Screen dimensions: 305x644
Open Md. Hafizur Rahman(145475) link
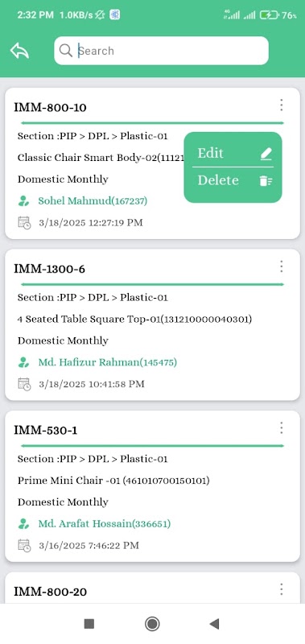pos(108,362)
